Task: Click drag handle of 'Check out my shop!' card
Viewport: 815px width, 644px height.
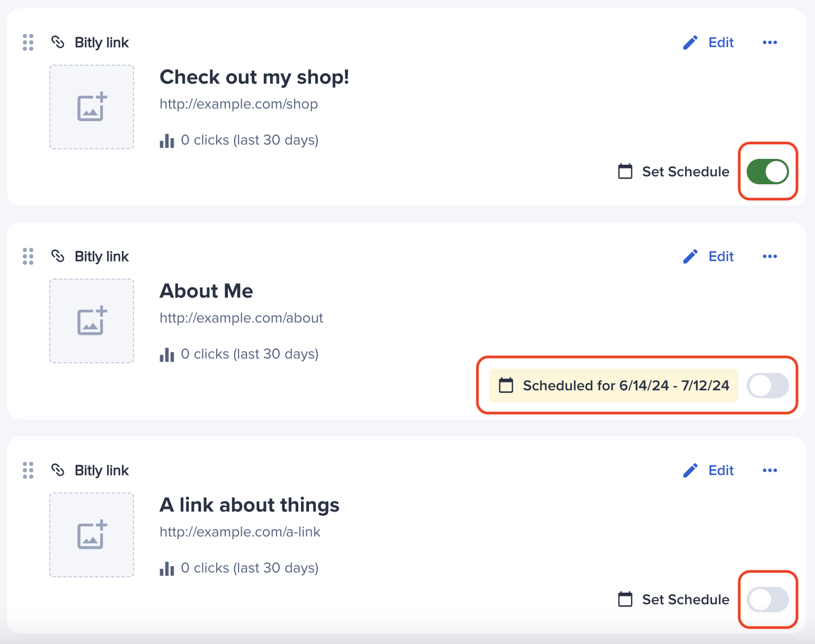Action: pos(28,42)
